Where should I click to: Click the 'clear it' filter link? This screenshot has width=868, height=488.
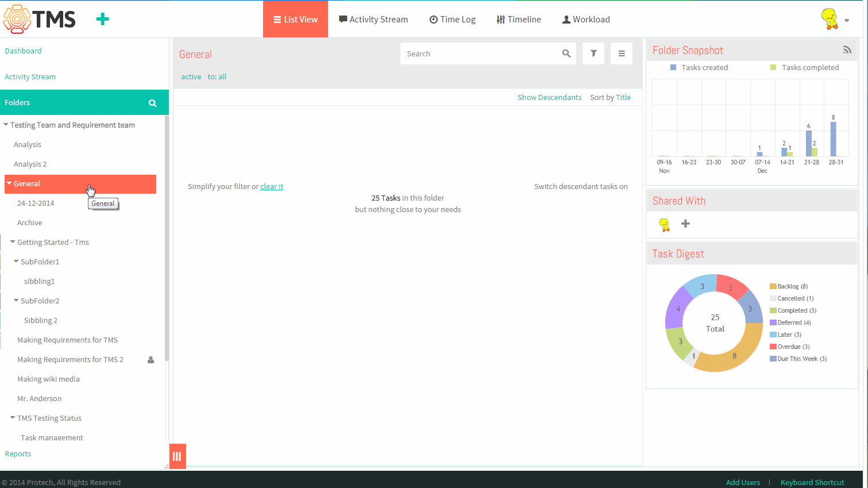point(272,186)
